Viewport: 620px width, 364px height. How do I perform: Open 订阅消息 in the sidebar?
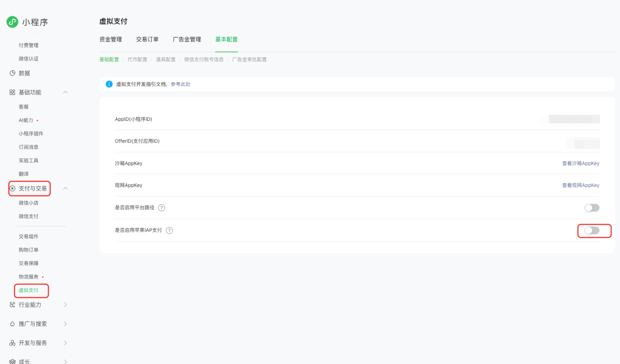[29, 147]
